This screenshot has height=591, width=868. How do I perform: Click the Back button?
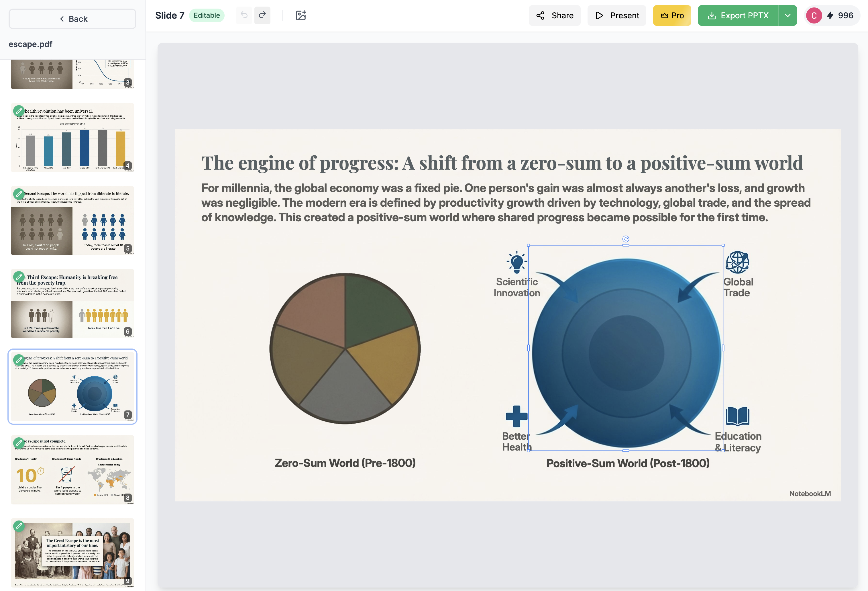(72, 19)
